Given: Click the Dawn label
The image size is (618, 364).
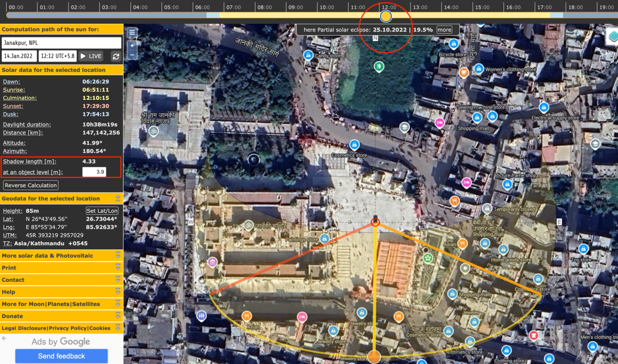Looking at the screenshot, I should 11,82.
